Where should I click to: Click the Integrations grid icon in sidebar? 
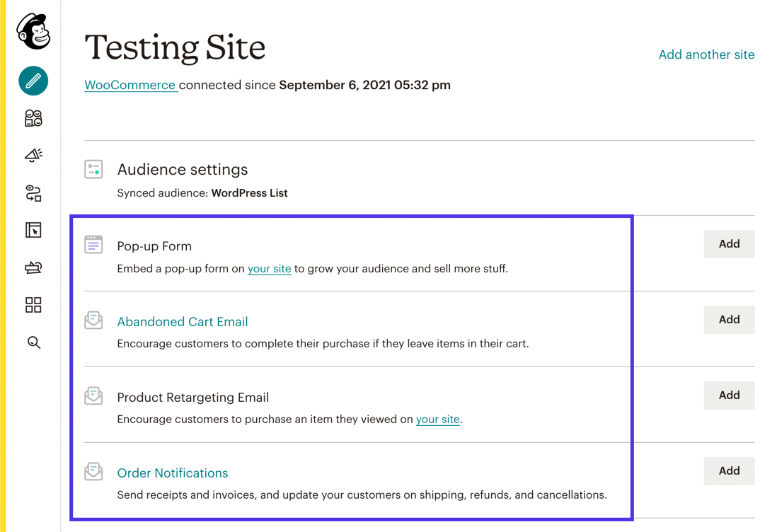33,305
